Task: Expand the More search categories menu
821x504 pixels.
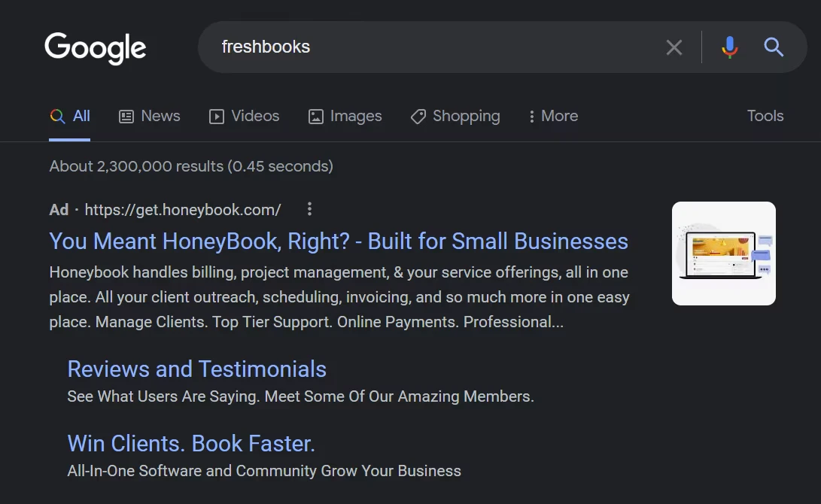Action: pyautogui.click(x=552, y=116)
